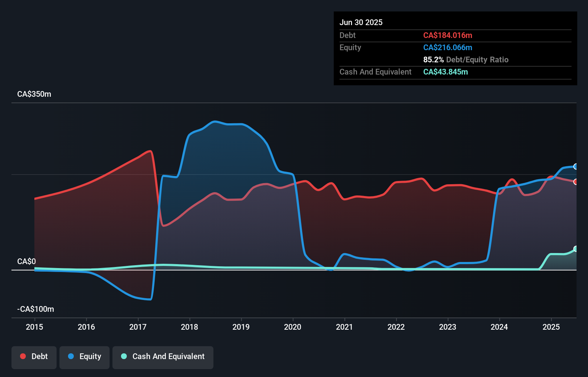Click the 2023 x-axis label

[x=448, y=327]
